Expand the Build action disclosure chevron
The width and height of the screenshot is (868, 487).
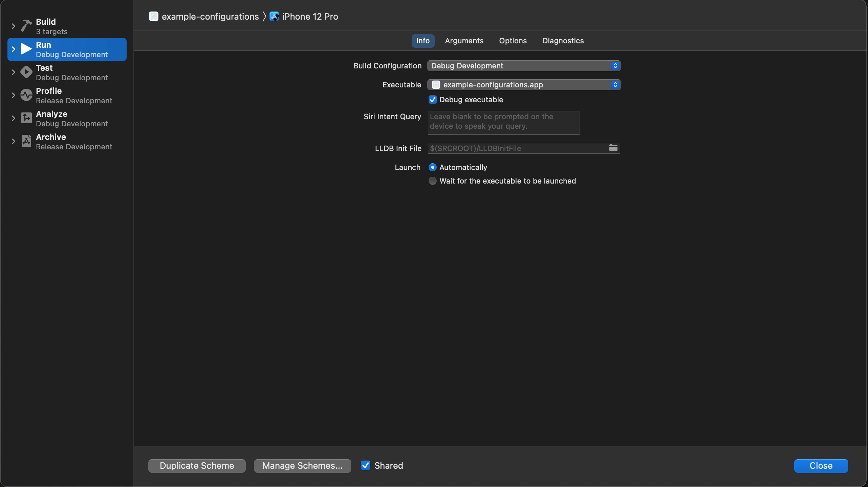[13, 26]
